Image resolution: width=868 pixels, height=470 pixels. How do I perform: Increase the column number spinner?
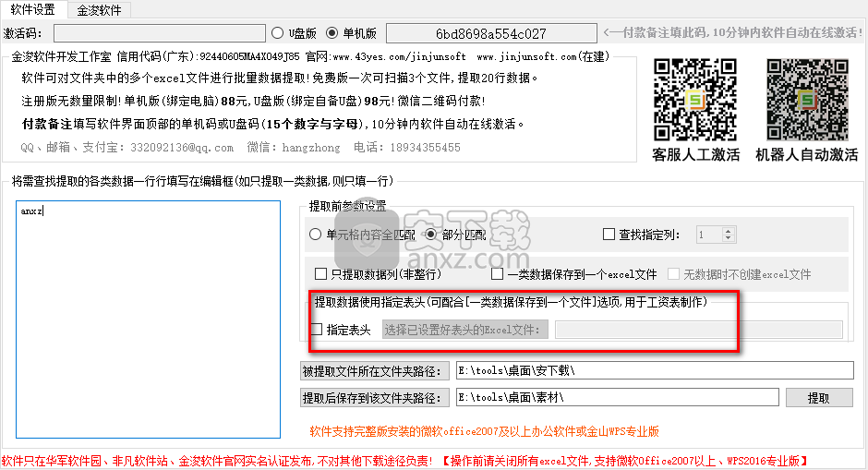(729, 231)
